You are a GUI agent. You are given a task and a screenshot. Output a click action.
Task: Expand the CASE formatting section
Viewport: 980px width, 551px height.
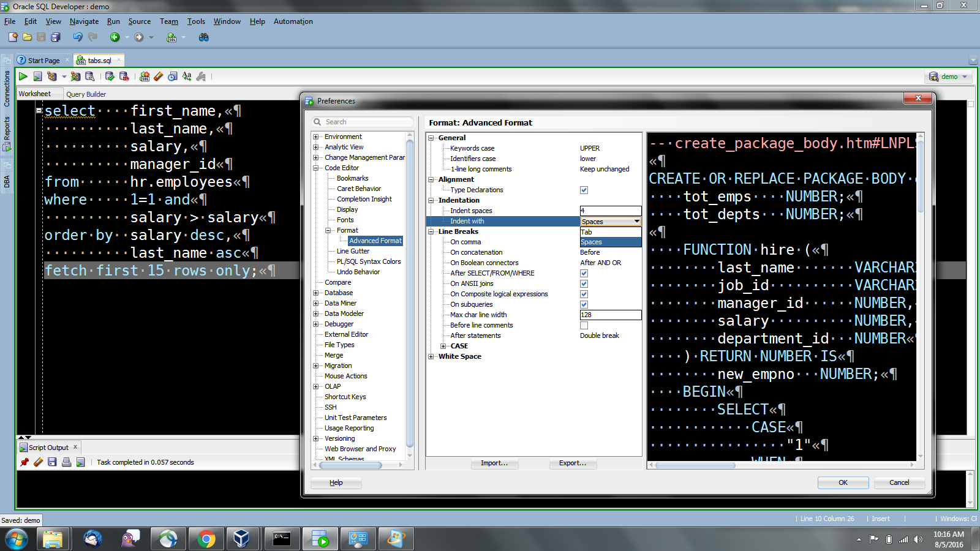[443, 346]
